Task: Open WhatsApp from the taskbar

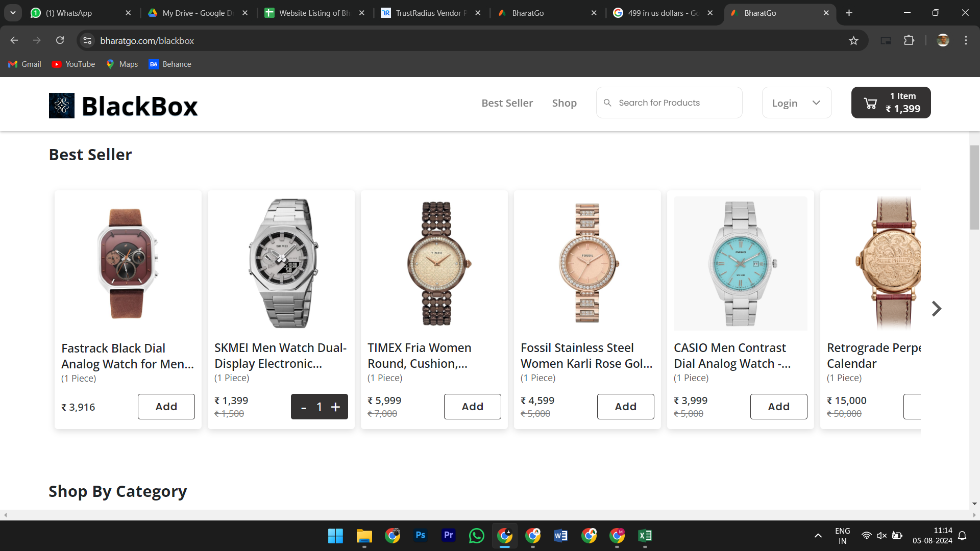Action: click(x=476, y=535)
